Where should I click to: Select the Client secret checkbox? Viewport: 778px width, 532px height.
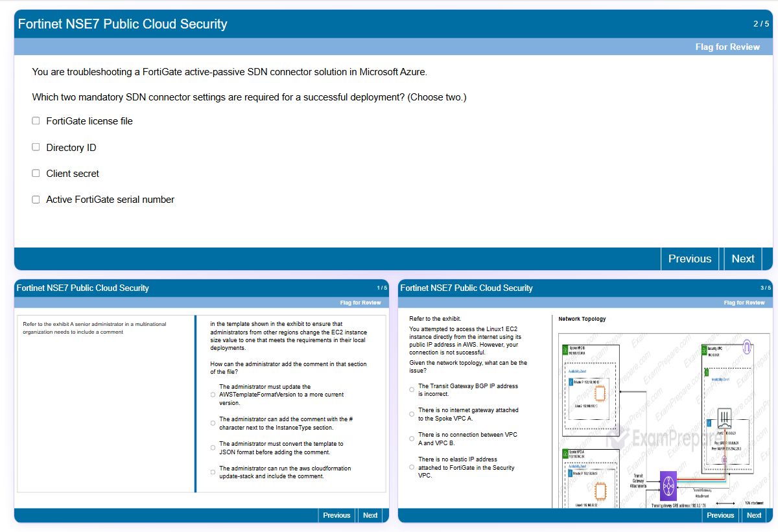tap(36, 173)
